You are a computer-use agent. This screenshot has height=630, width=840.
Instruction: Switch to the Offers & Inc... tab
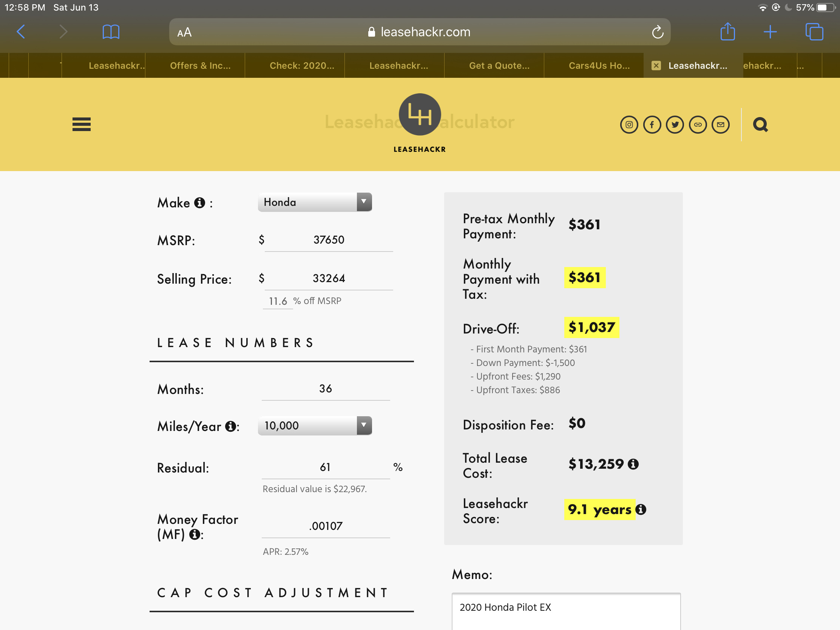click(x=200, y=66)
